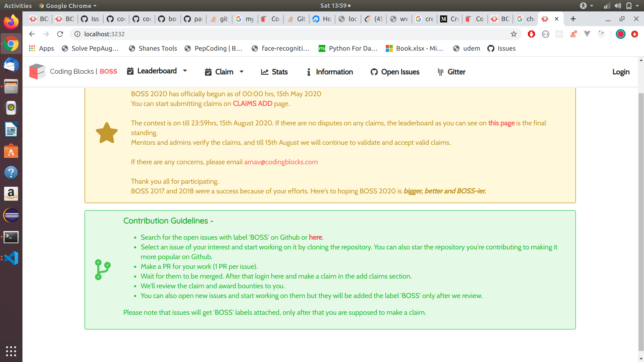Viewport: 644px width, 362px height.
Task: Follow the 'this page' leaderboard link
Action: pos(501,123)
